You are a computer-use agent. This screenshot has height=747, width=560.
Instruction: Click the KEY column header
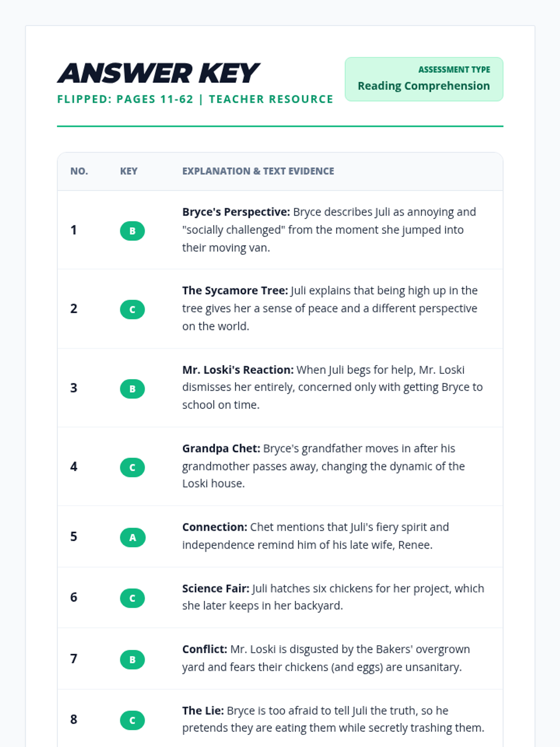point(129,171)
